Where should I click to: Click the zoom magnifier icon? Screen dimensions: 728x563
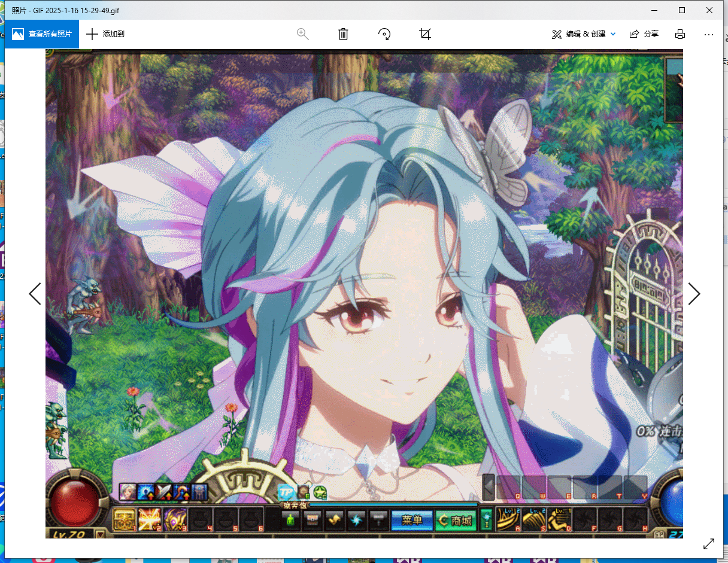pyautogui.click(x=303, y=34)
